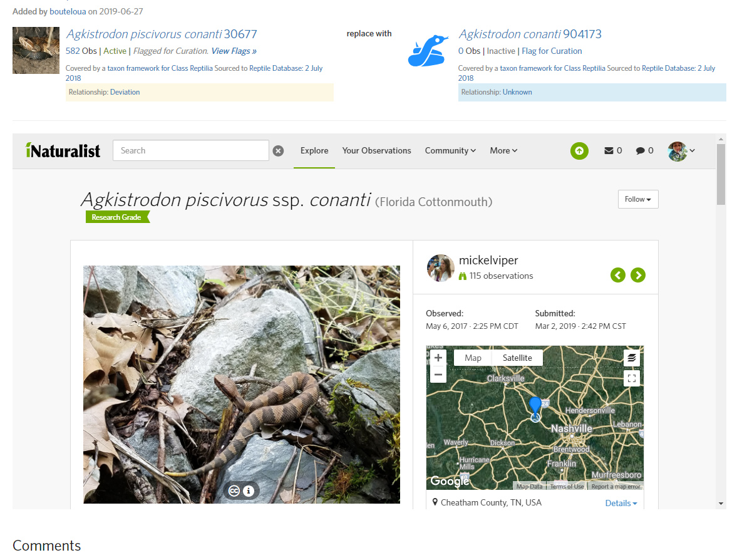Click Map Data link on map
This screenshot has width=747, height=560.
point(529,487)
